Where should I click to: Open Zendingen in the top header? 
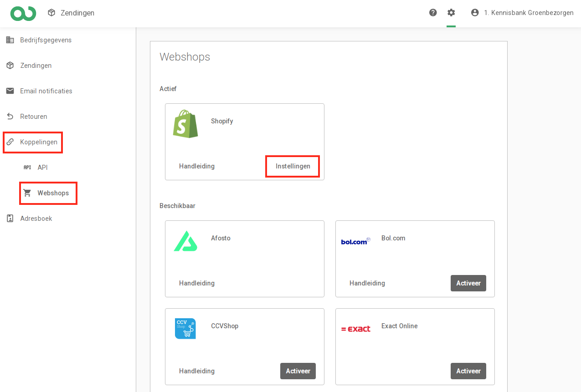coord(72,13)
